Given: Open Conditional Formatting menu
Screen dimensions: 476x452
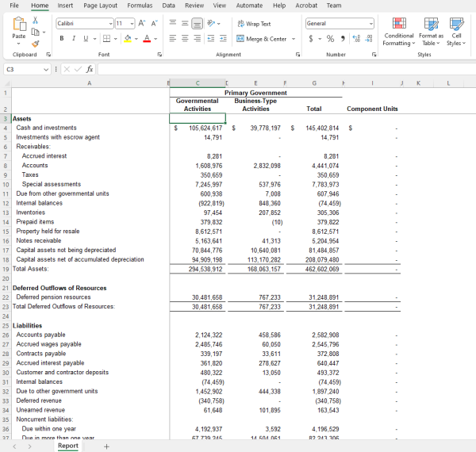Looking at the screenshot, I should pos(399,32).
